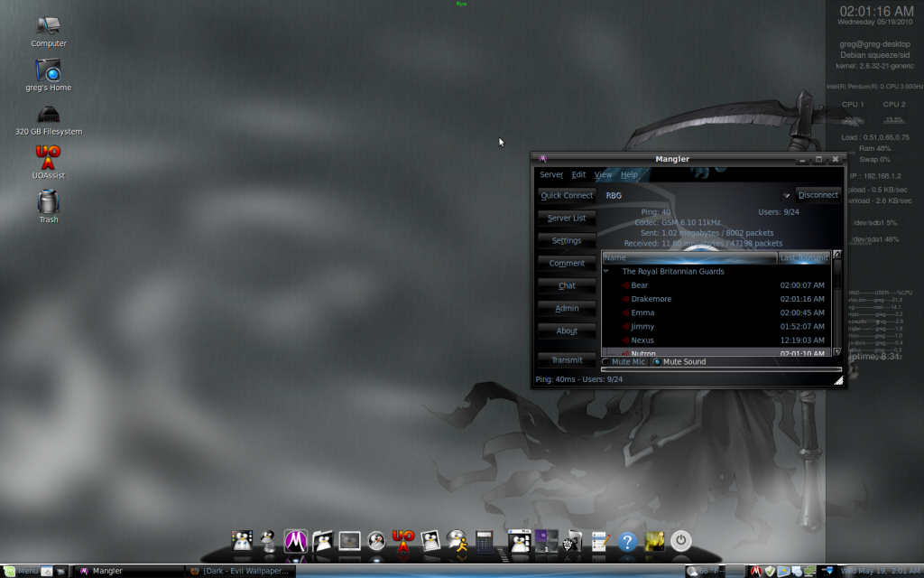The width and height of the screenshot is (924, 578).
Task: Open greg's Home desktop folder
Action: coord(49,75)
